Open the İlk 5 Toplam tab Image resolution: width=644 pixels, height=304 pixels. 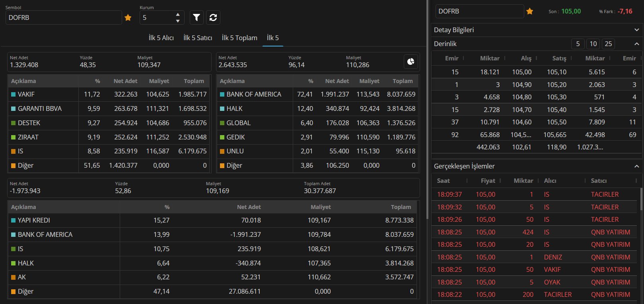[x=239, y=38]
